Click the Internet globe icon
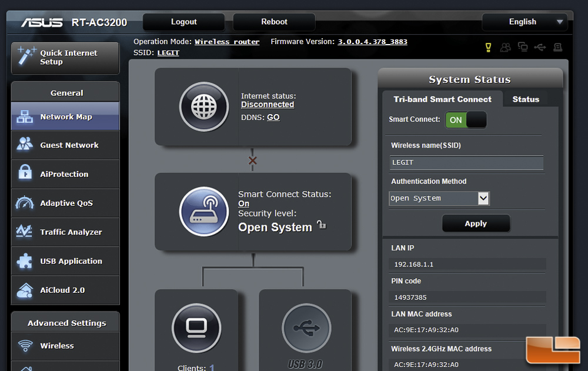The height and width of the screenshot is (371, 588). click(204, 106)
